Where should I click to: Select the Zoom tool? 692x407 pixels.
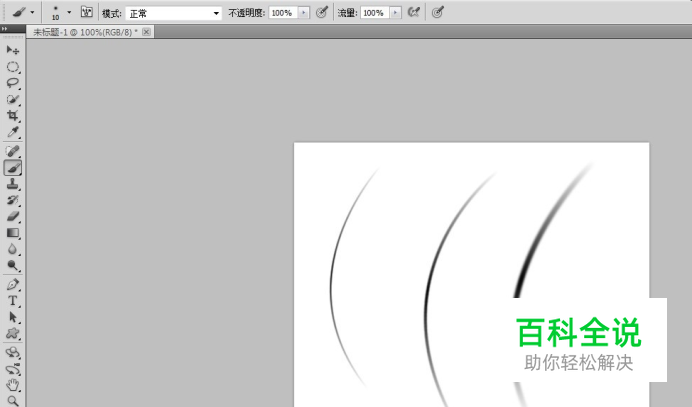(x=12, y=401)
